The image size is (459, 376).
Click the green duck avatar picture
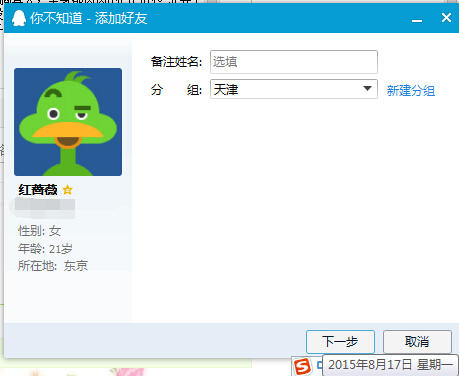(68, 122)
